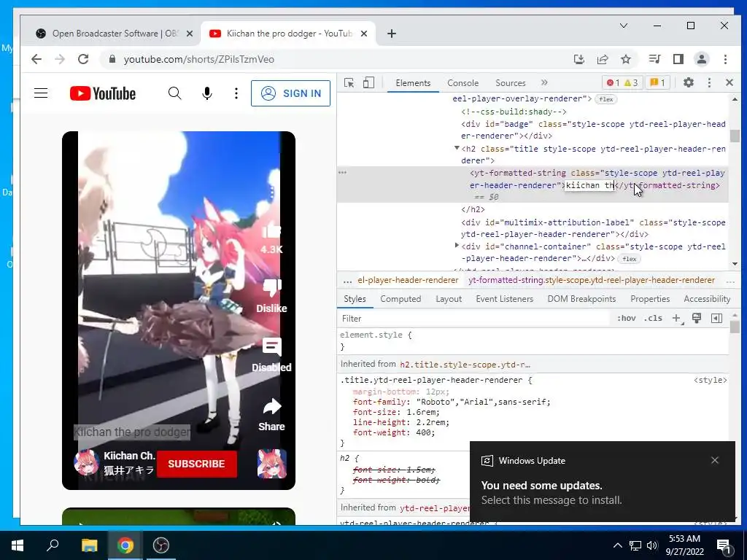Open the Kiichan Ch. channel name link

[130, 456]
